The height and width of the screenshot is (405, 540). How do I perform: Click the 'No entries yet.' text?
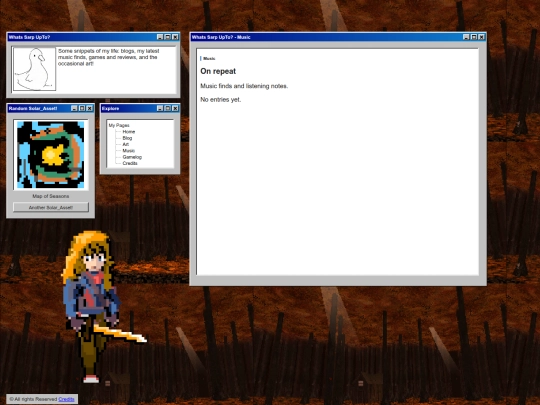click(x=221, y=100)
